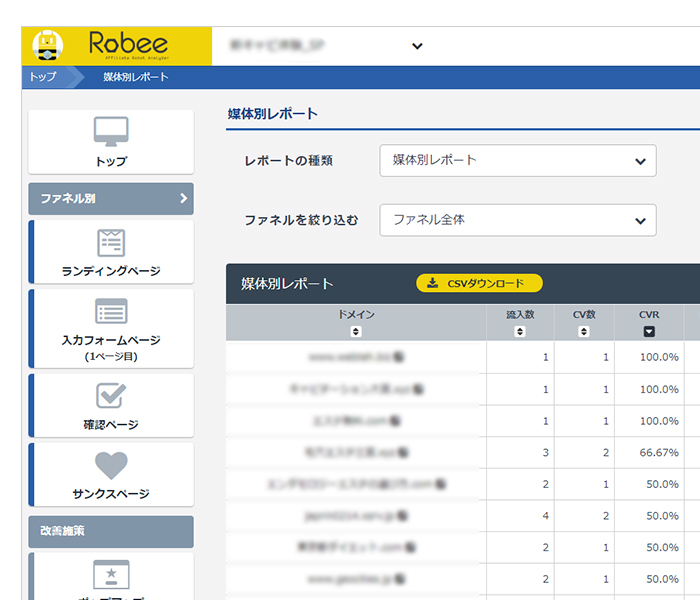The height and width of the screenshot is (600, 700).
Task: Click CVR column header text
Action: [649, 315]
